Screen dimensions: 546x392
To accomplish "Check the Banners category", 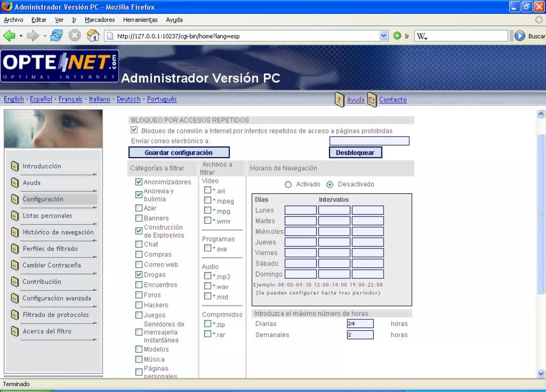I will 139,218.
